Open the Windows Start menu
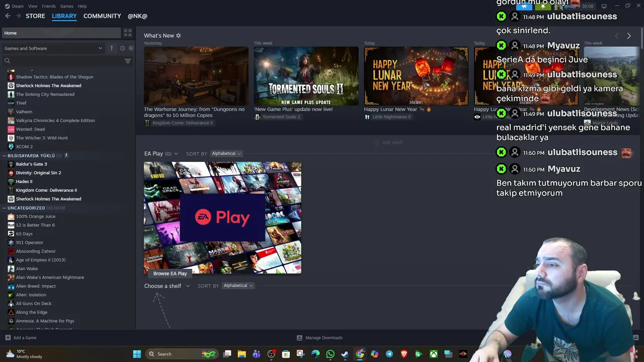Screen dimensions: 644x362 tap(137, 354)
